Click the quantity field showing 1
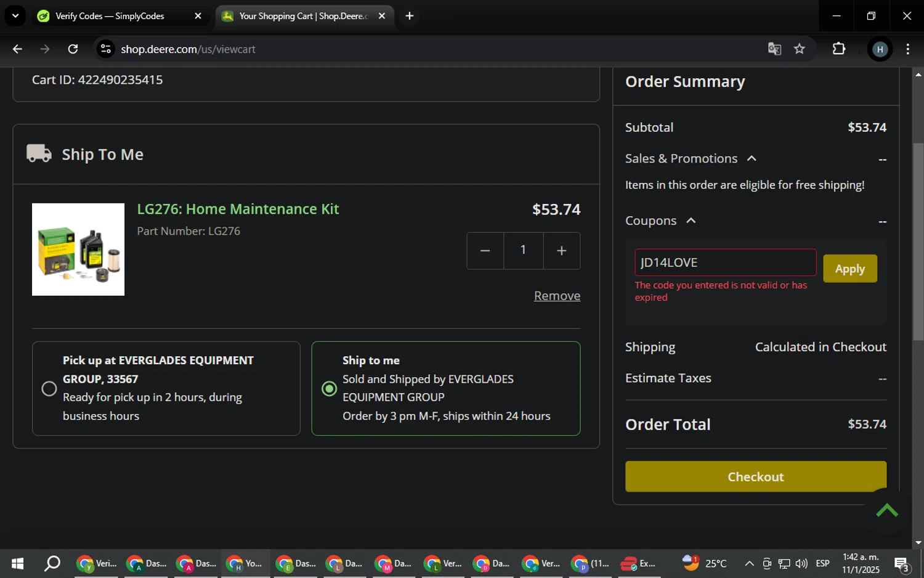 [x=524, y=251]
